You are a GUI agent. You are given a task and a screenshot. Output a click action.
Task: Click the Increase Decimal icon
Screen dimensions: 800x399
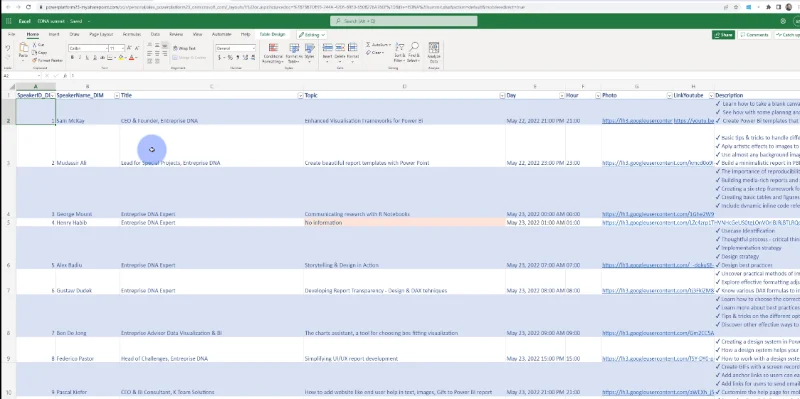pyautogui.click(x=245, y=58)
